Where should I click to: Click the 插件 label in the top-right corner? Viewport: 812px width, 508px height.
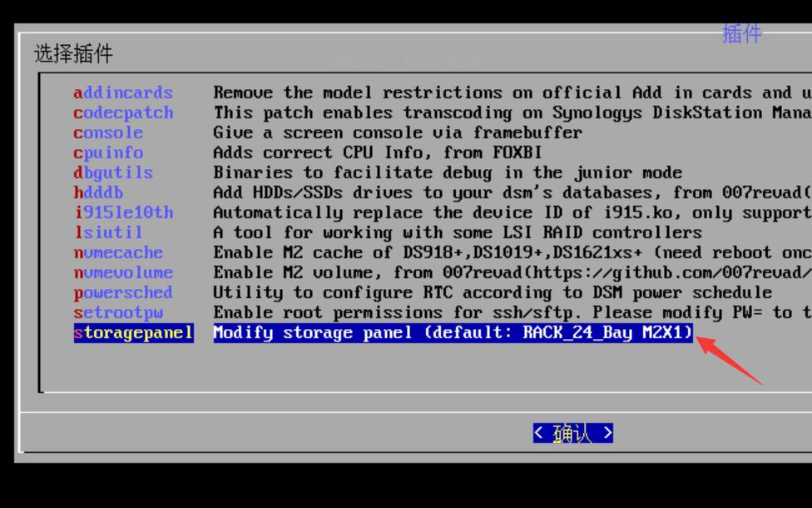pyautogui.click(x=742, y=33)
